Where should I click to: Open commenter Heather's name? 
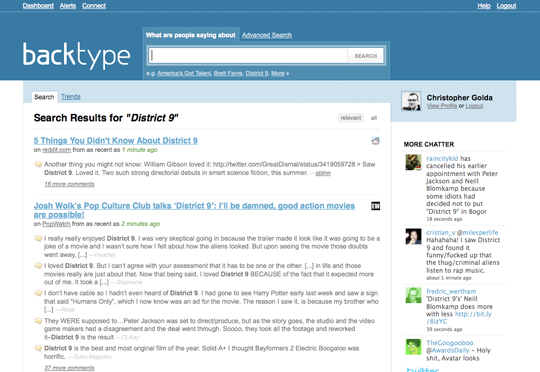tap(105, 255)
